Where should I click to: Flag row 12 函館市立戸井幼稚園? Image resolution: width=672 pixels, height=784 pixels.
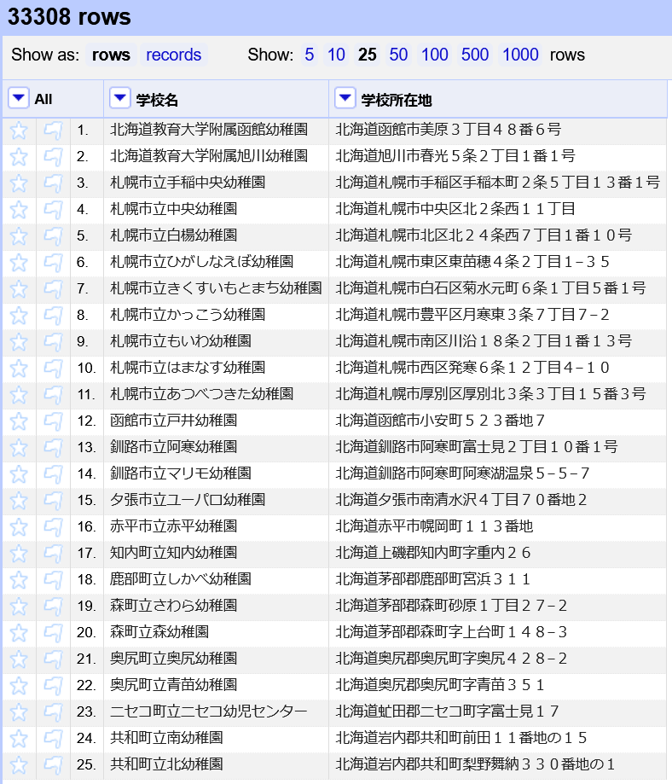(x=53, y=422)
